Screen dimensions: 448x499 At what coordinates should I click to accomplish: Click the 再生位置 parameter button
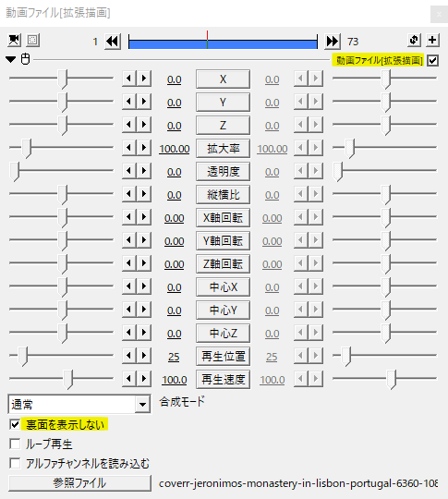pos(223,357)
